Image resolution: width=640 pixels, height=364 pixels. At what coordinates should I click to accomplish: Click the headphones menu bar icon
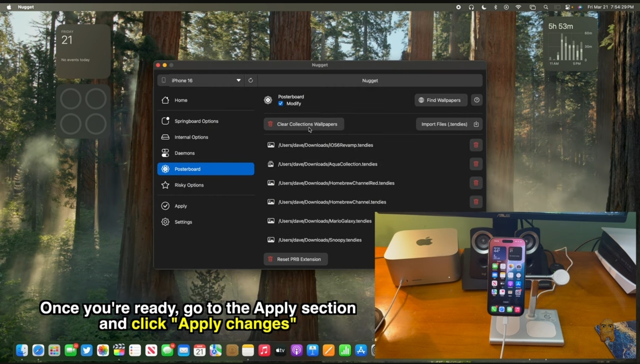(x=471, y=7)
